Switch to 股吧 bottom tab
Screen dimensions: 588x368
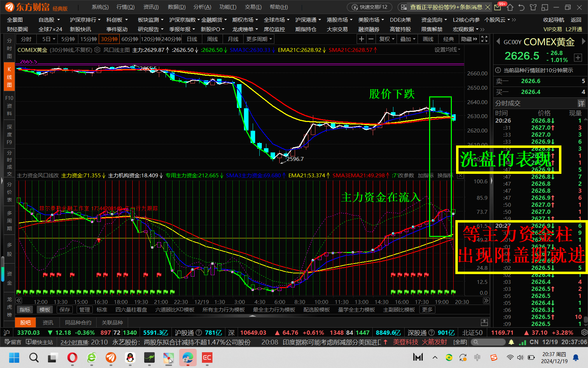click(25, 322)
